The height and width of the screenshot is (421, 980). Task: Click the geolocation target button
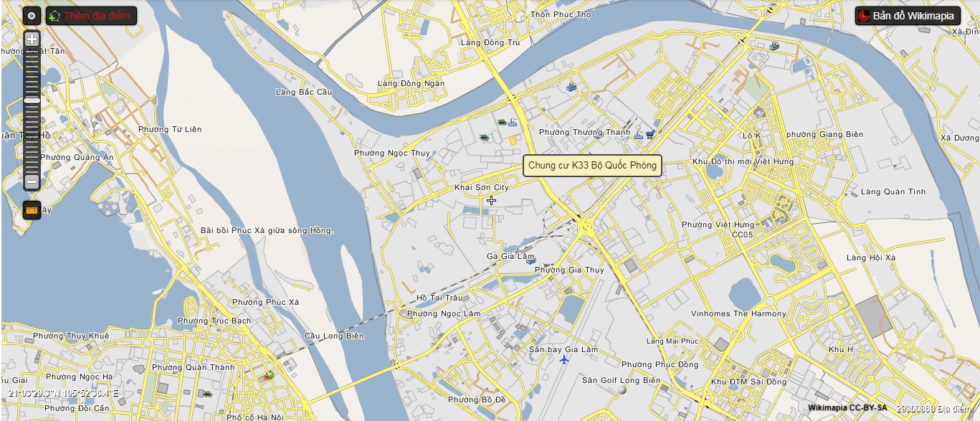coord(32,15)
